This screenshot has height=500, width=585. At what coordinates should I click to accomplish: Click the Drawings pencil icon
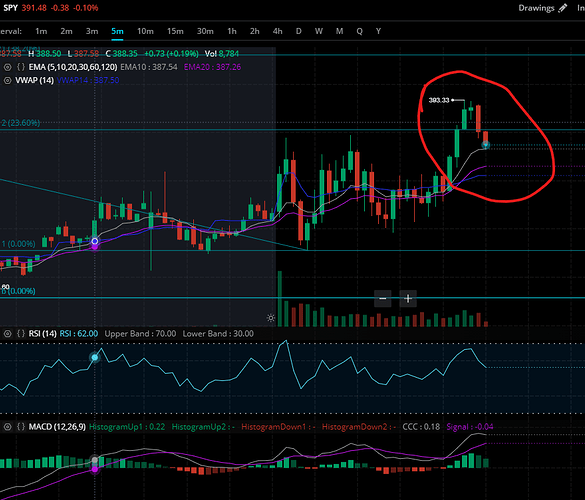(563, 8)
